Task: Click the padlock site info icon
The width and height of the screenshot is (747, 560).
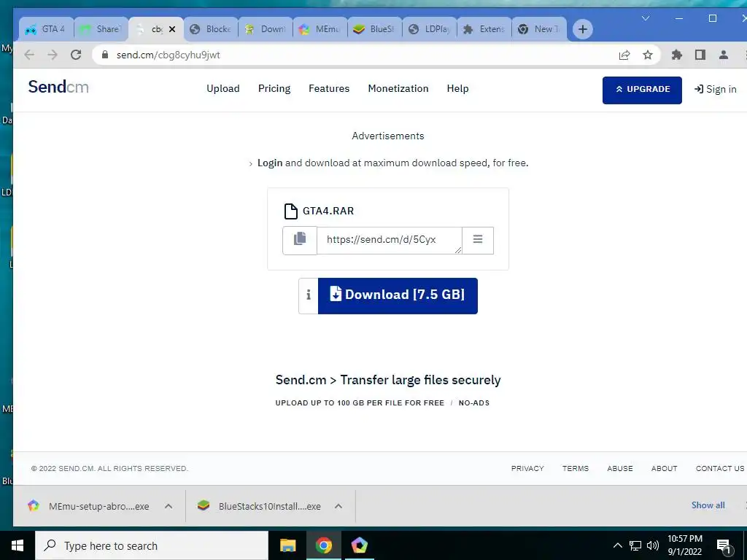Action: click(x=105, y=55)
